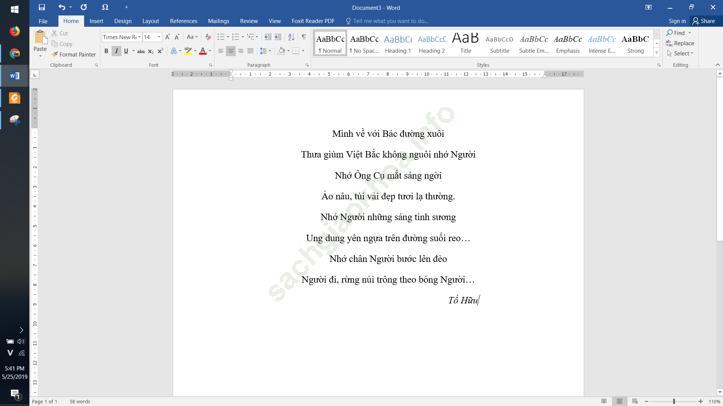This screenshot has width=723, height=406.
Task: Open the shading color dropdown
Action: click(x=288, y=51)
